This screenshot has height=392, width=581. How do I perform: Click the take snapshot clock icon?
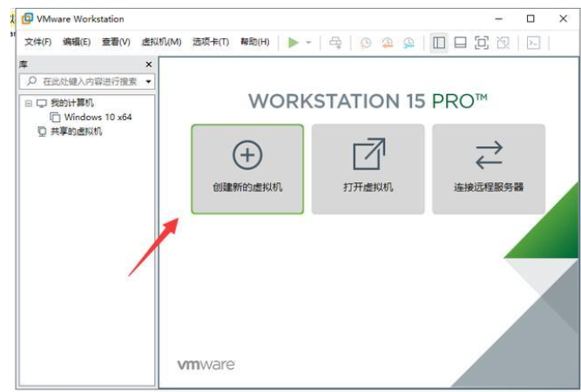pos(366,43)
